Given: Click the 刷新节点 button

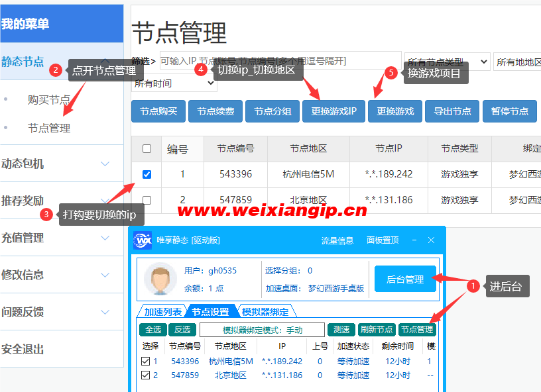Looking at the screenshot, I should point(377,330).
